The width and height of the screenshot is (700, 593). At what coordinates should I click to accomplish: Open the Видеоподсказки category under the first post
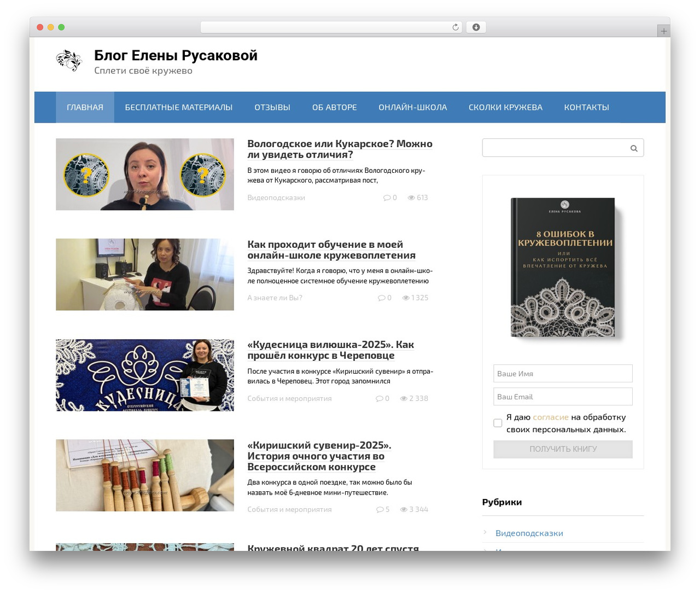click(x=276, y=197)
